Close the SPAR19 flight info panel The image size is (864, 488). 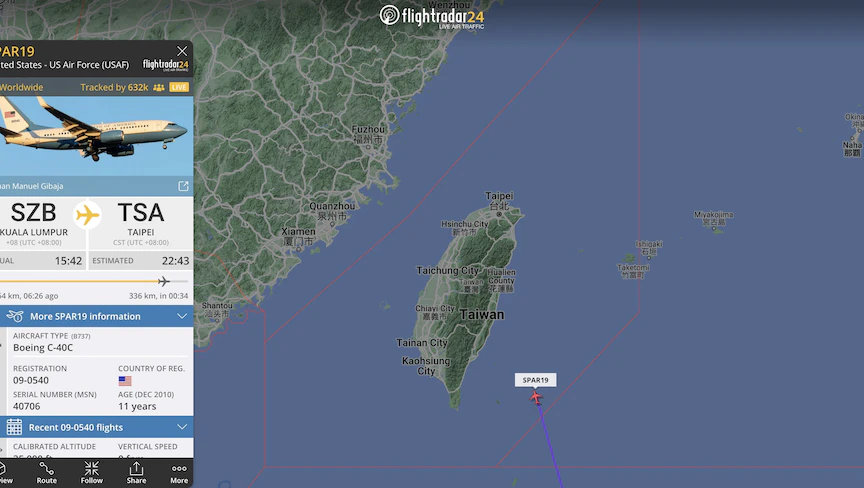pos(182,51)
